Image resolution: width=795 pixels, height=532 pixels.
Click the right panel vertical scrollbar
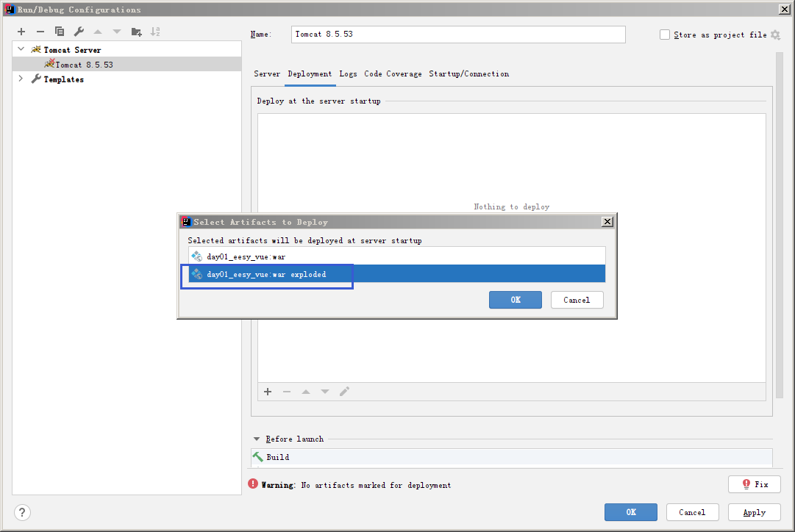tap(780, 225)
